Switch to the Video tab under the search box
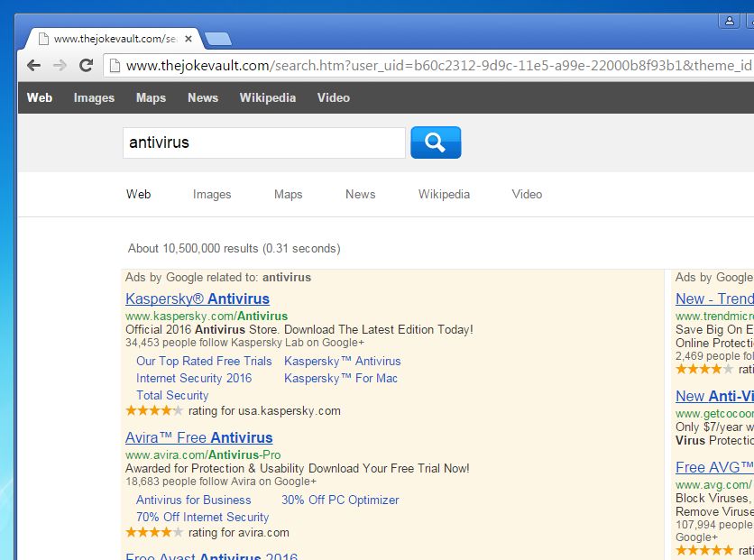754x560 pixels. click(x=527, y=194)
